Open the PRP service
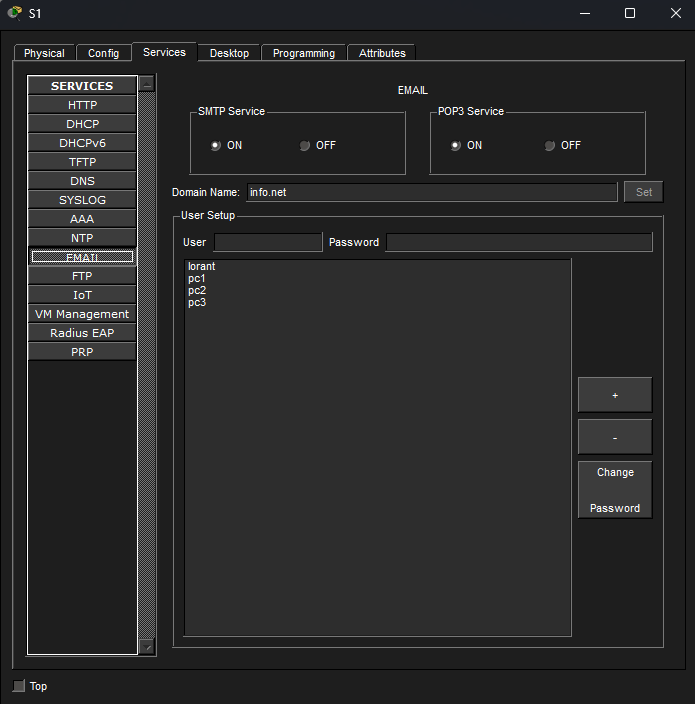The height and width of the screenshot is (704, 695). [x=82, y=352]
